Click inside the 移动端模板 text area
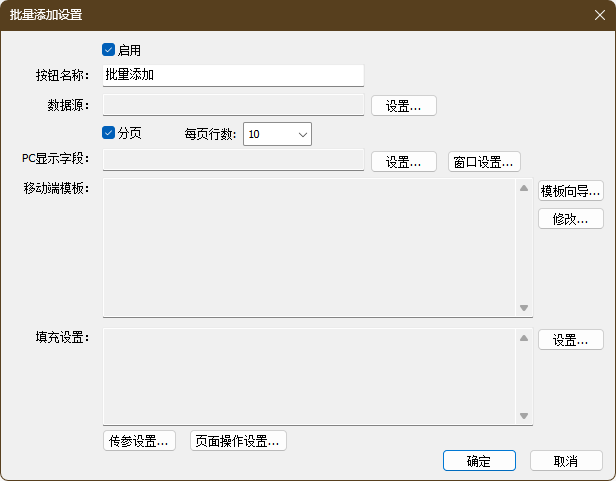This screenshot has width=616, height=481. pyautogui.click(x=309, y=247)
